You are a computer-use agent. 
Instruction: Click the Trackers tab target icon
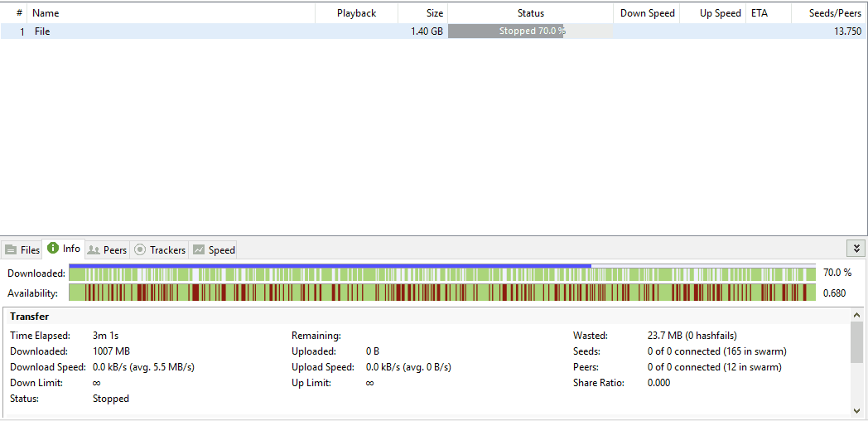tap(140, 249)
